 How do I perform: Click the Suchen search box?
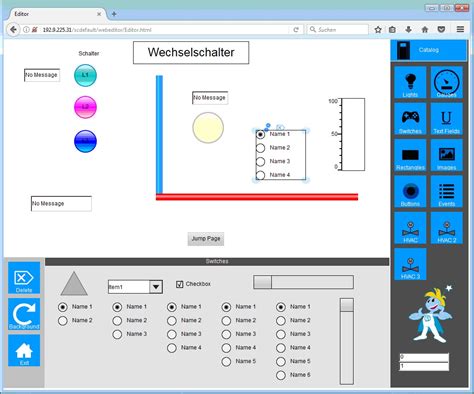coord(338,30)
